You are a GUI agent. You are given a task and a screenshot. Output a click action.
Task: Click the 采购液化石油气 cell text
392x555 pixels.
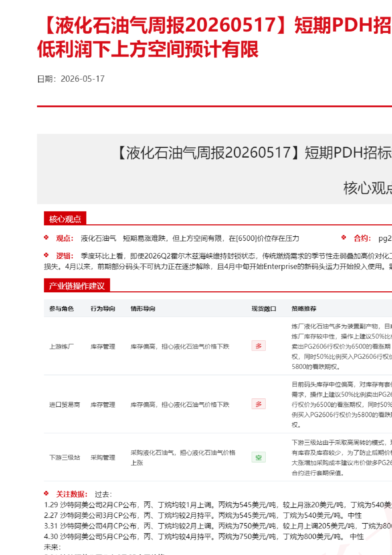click(183, 458)
